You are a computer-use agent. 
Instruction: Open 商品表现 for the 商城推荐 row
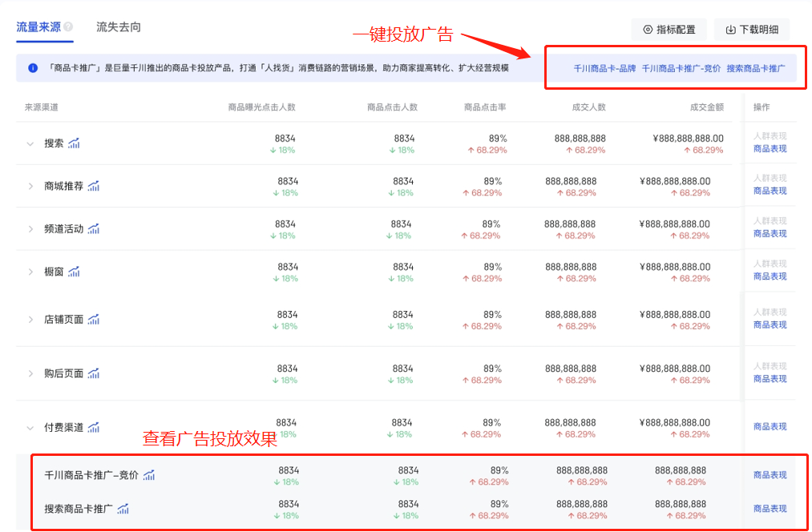coord(770,191)
